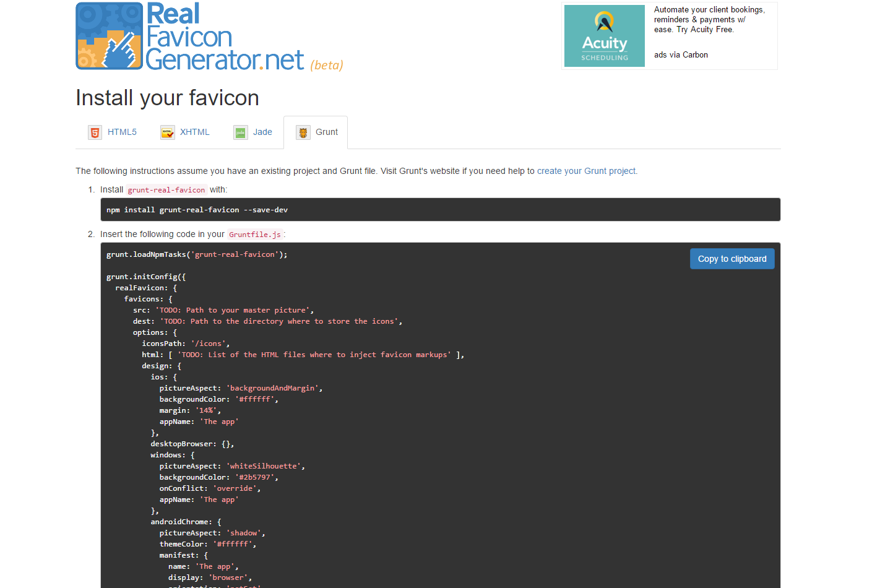Click the npm install command line
This screenshot has height=588, width=880.
point(197,210)
